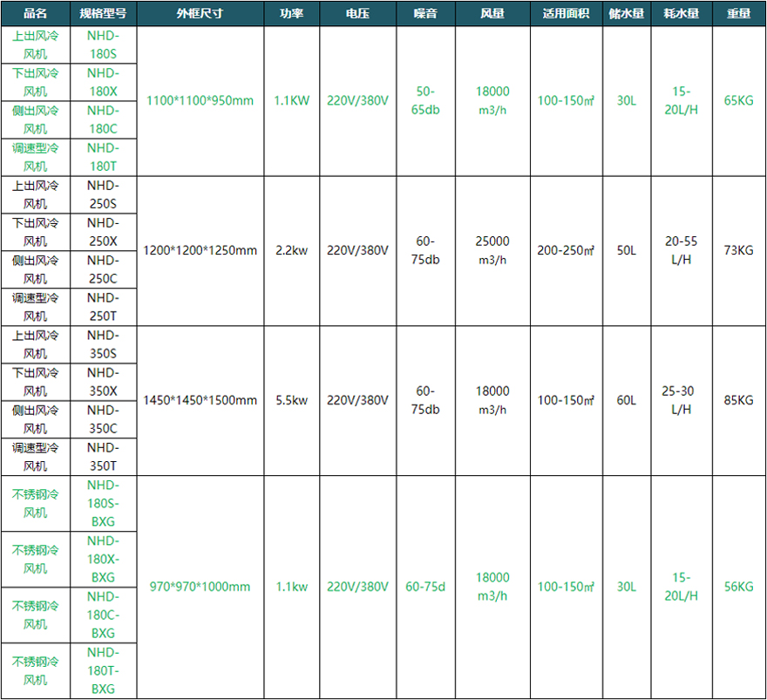
Task: Open the NHD-180S-BXG model link
Action: point(102,504)
